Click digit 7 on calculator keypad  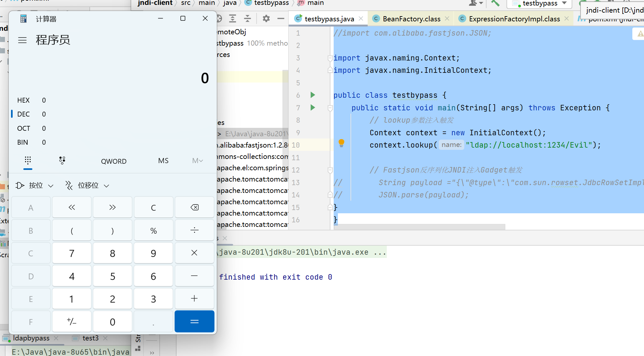tap(72, 253)
